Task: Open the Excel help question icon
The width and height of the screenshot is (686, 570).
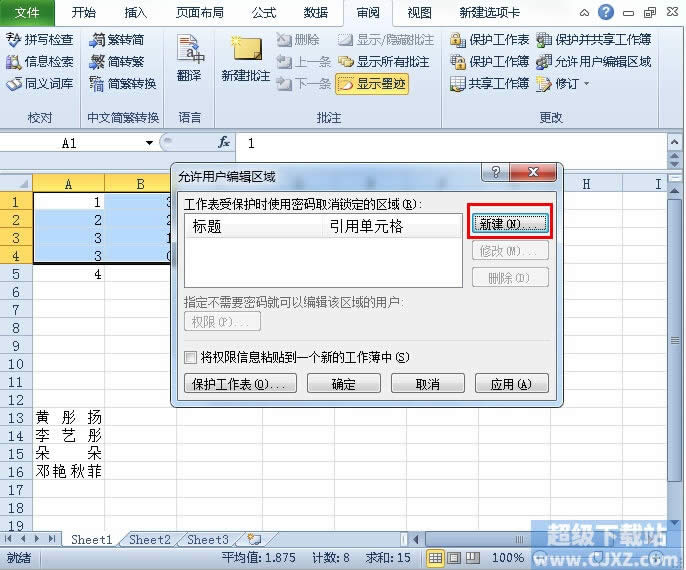Action: pyautogui.click(x=606, y=12)
